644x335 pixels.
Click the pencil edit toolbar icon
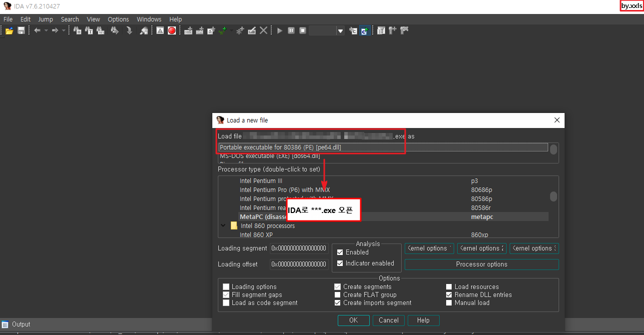coord(252,30)
